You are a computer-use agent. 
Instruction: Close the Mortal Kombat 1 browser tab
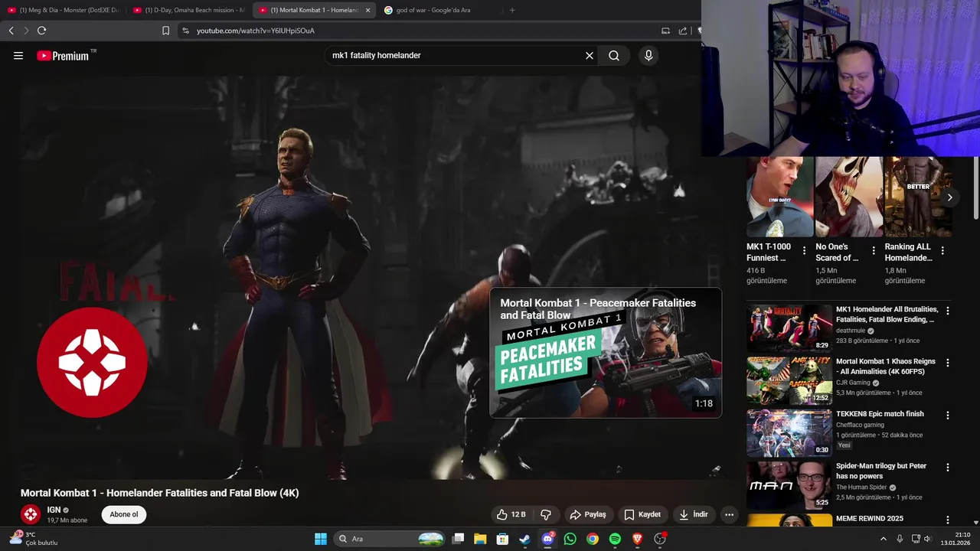[367, 10]
